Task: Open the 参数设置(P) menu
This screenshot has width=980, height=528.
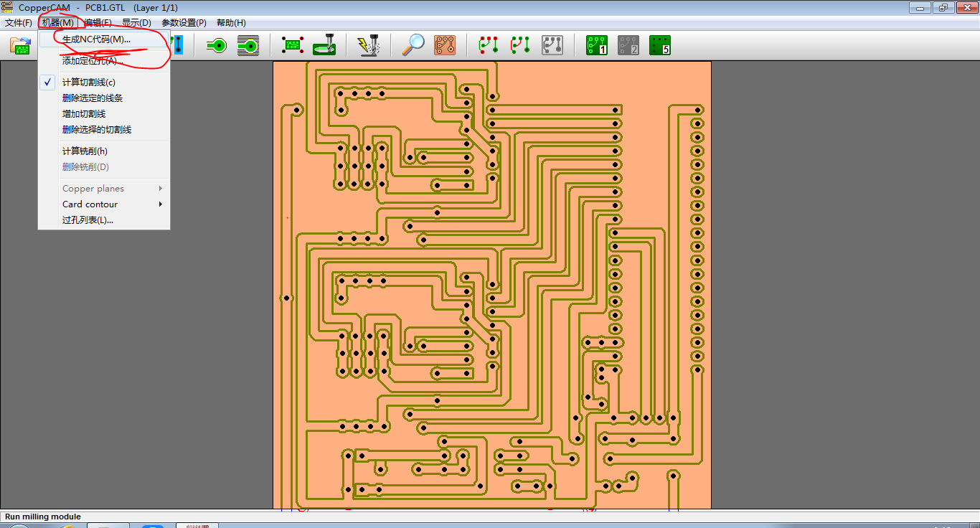Action: tap(184, 23)
